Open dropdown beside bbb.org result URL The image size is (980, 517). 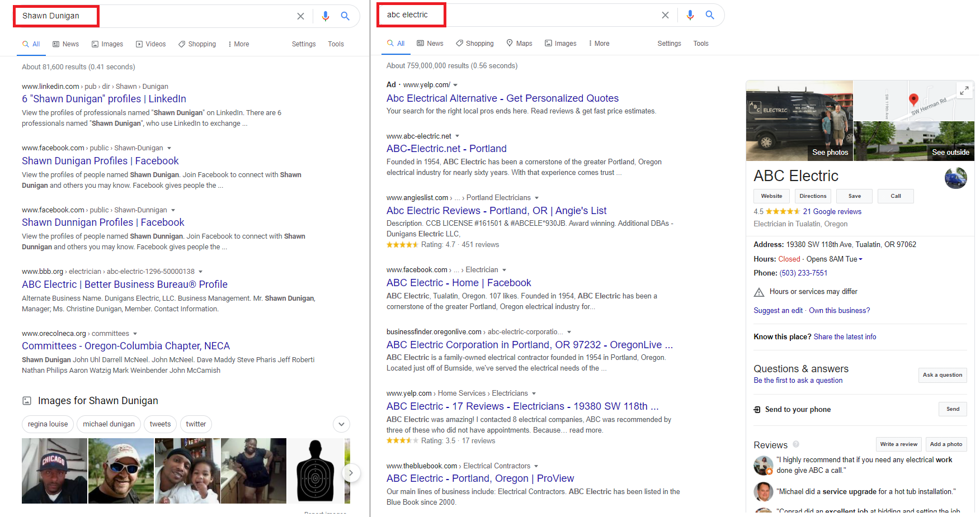tap(200, 272)
